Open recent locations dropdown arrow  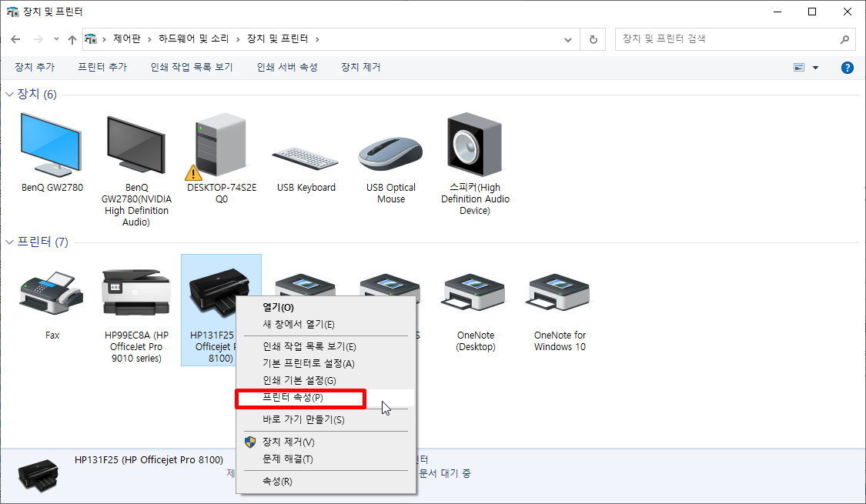point(56,39)
